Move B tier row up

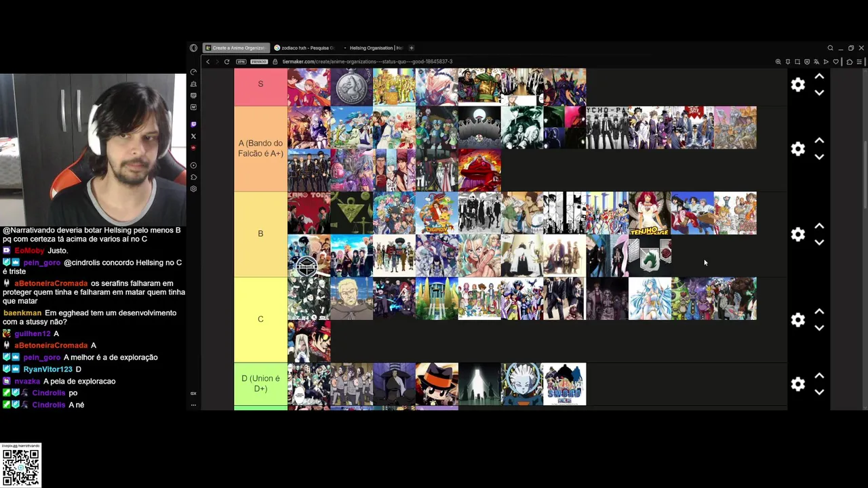point(819,226)
